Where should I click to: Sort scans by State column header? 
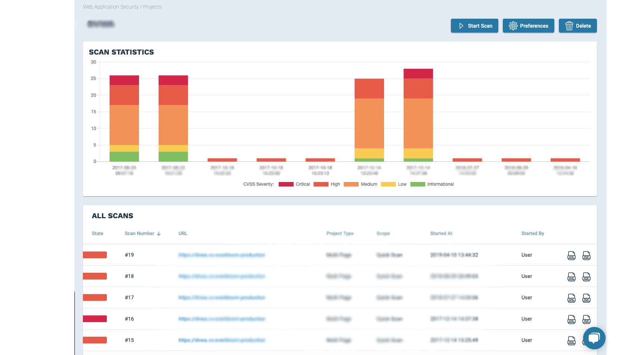pyautogui.click(x=97, y=234)
